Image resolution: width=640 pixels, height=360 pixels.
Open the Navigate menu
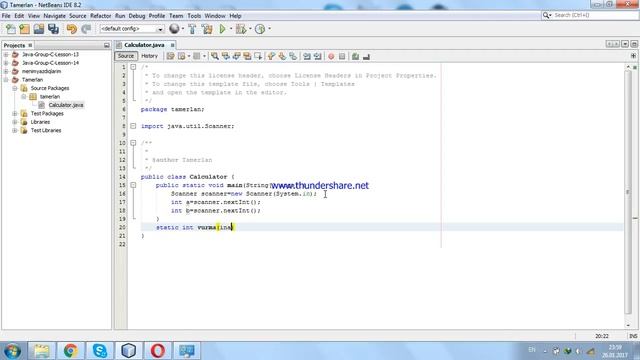click(54, 16)
